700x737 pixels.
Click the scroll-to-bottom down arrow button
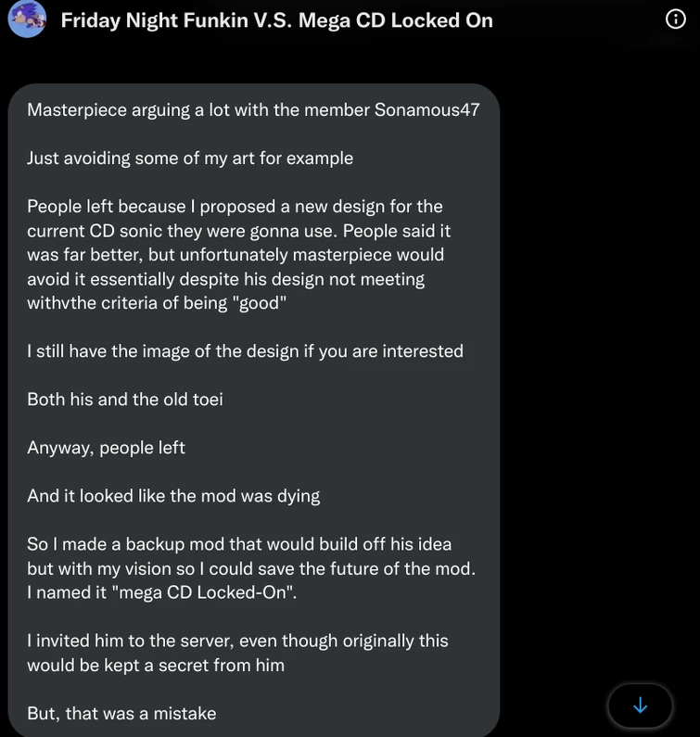click(x=640, y=705)
